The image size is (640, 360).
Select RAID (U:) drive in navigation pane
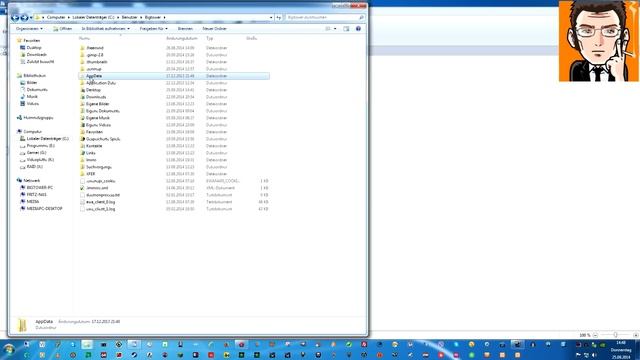[34, 167]
